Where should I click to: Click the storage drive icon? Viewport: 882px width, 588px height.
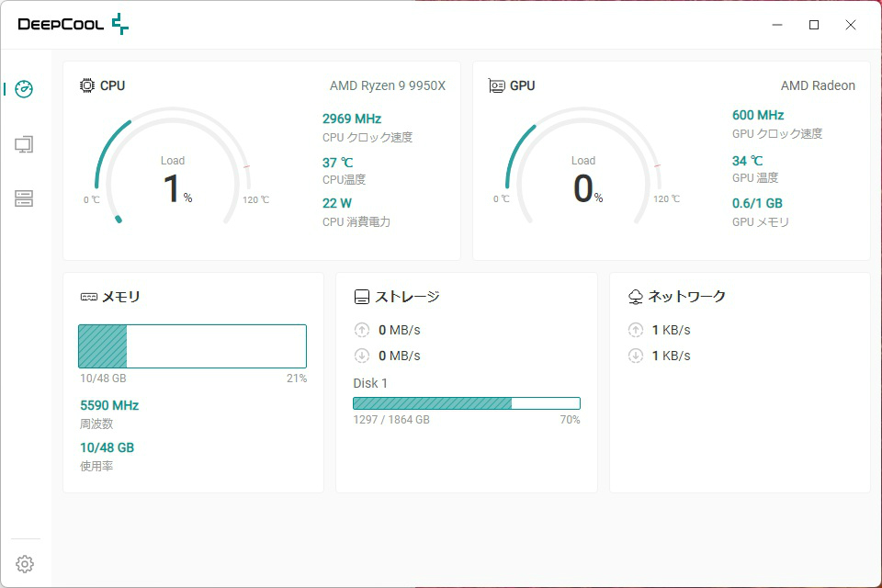[x=362, y=297]
